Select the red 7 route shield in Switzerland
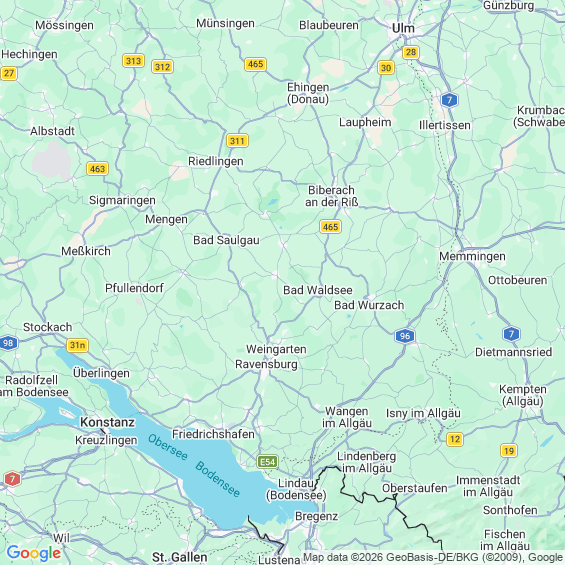 pyautogui.click(x=13, y=479)
